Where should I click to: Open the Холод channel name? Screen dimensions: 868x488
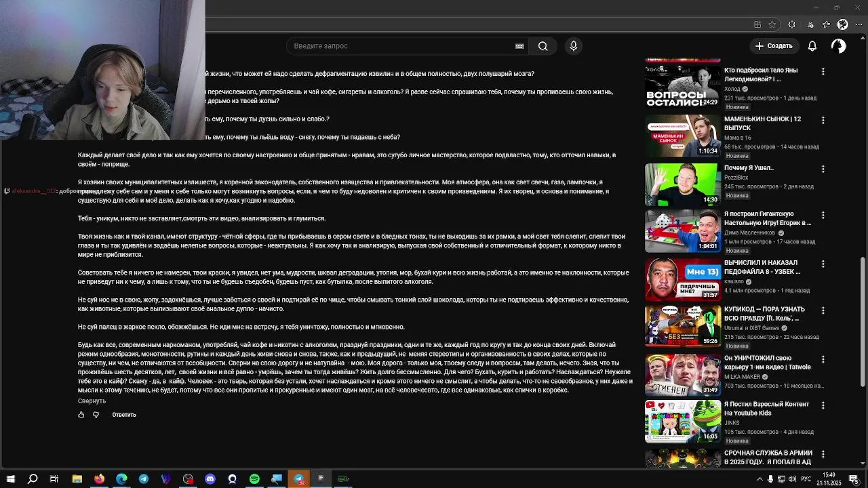[x=732, y=89]
